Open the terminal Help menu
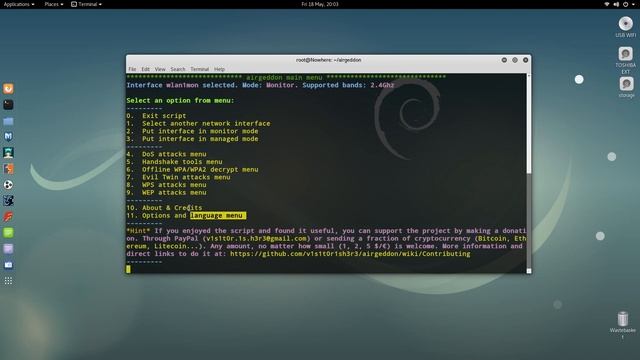This screenshot has width=640, height=360. (x=219, y=69)
